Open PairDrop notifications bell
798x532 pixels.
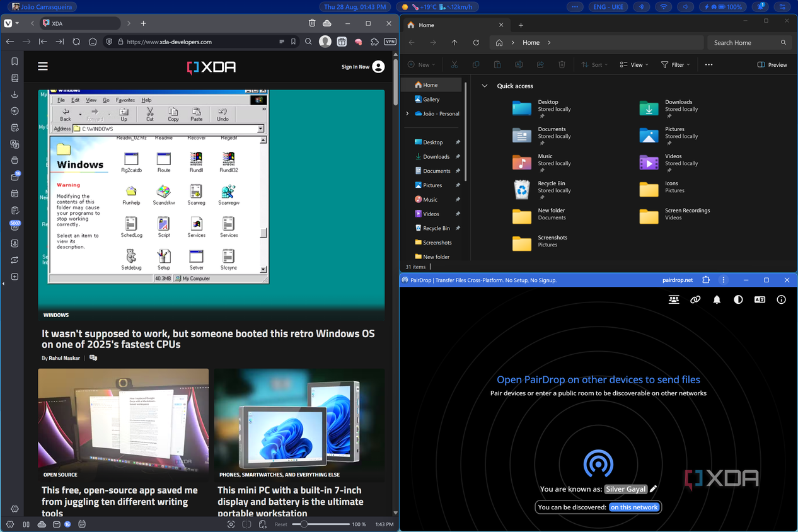coord(717,300)
